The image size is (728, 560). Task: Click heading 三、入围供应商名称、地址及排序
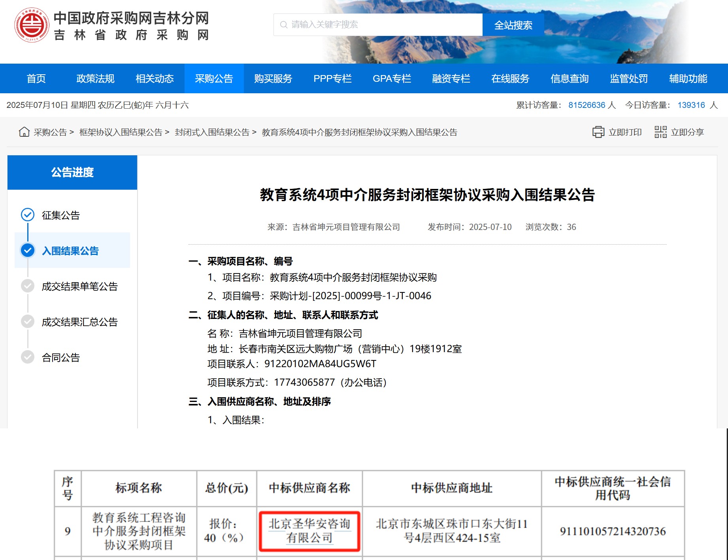pyautogui.click(x=260, y=402)
